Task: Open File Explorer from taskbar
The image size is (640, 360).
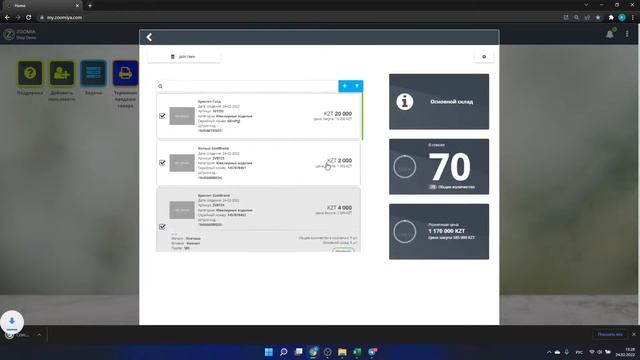Action: pyautogui.click(x=342, y=352)
